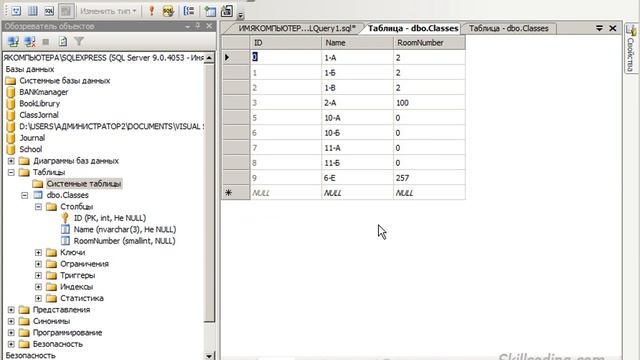Select Системные таблицы folder
The height and width of the screenshot is (360, 640).
click(x=84, y=184)
